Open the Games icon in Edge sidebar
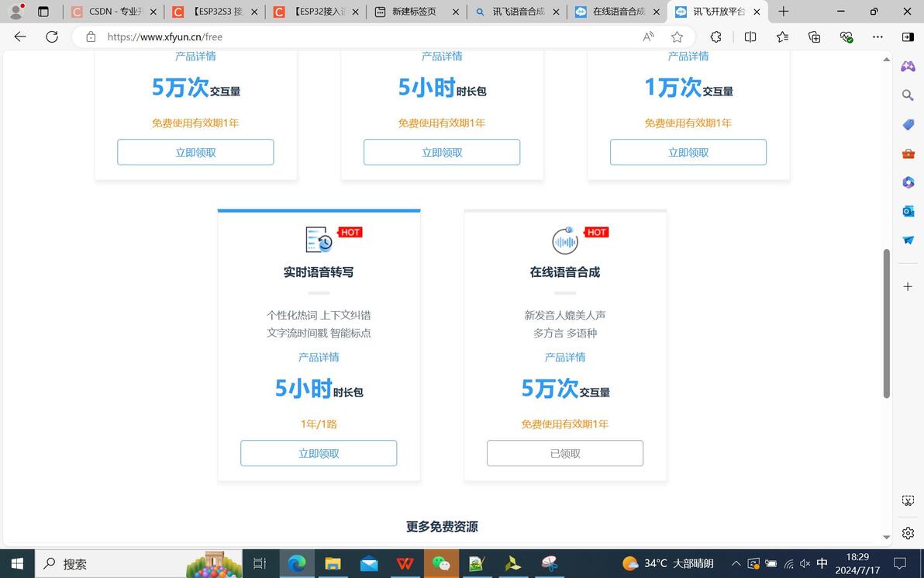 pos(908,66)
